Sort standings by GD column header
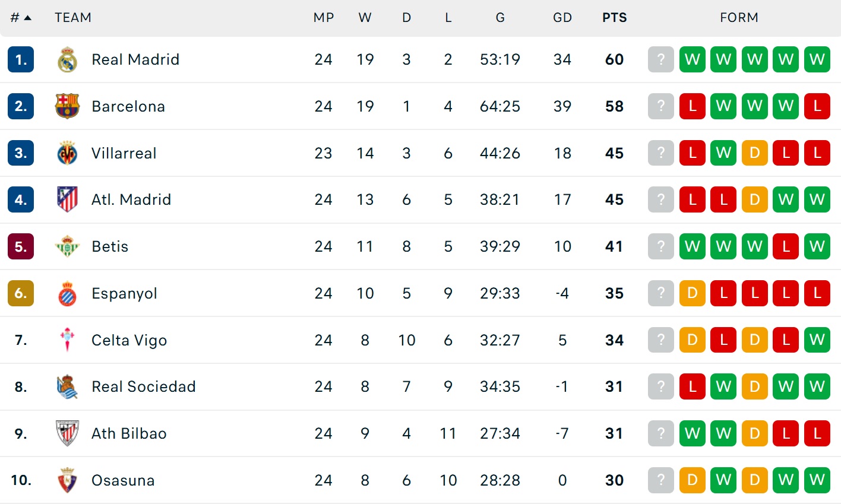The height and width of the screenshot is (504, 841). [x=562, y=18]
